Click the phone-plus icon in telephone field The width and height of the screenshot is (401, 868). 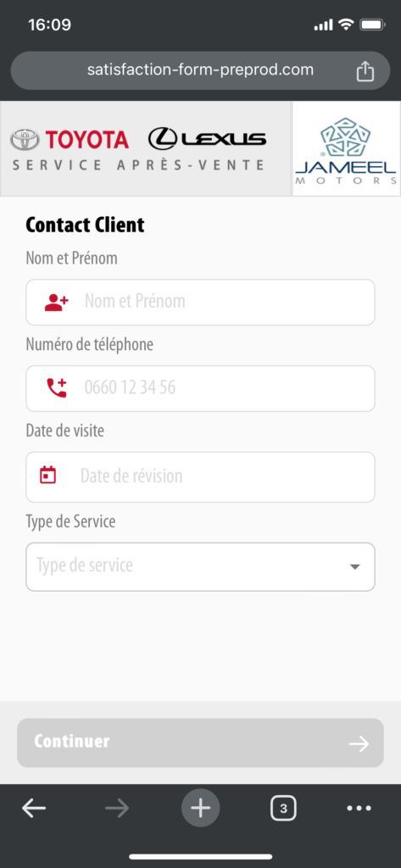pos(57,387)
